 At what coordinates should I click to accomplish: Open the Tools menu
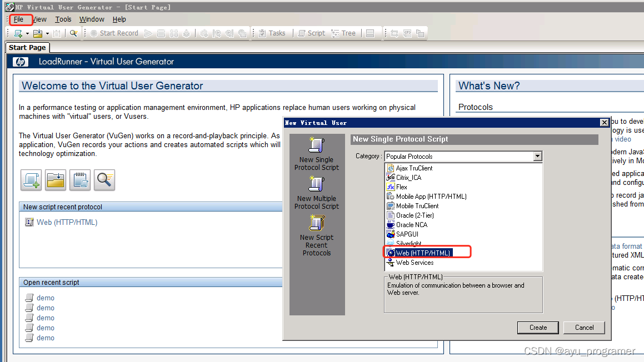[63, 19]
